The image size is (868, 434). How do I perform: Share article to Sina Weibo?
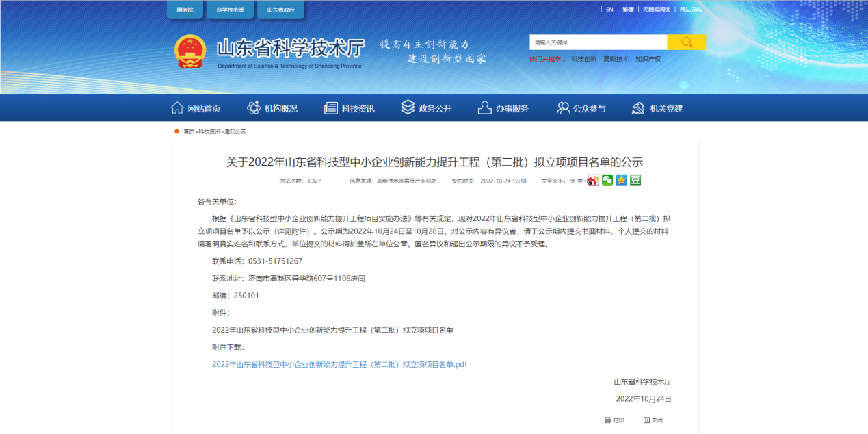pyautogui.click(x=593, y=181)
